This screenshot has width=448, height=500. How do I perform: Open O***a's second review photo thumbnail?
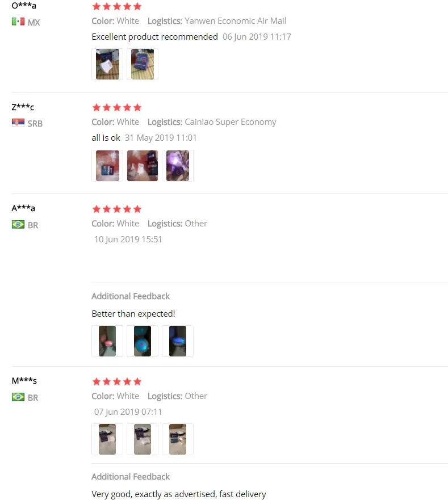143,64
